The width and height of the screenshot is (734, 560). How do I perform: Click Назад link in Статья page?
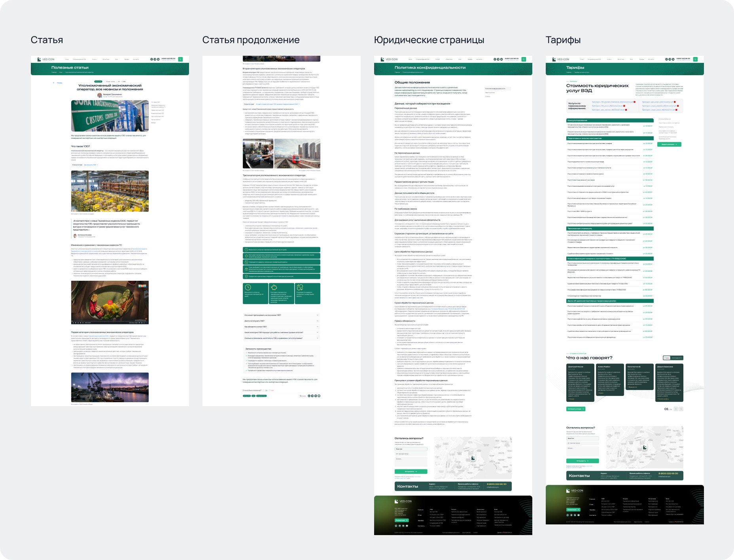(59, 83)
